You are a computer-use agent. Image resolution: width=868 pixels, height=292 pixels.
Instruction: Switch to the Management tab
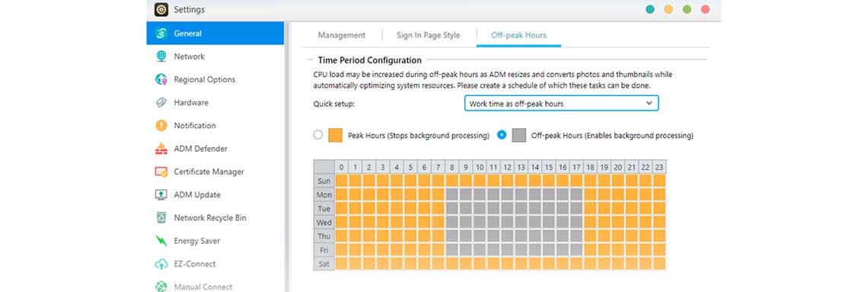[x=342, y=35]
